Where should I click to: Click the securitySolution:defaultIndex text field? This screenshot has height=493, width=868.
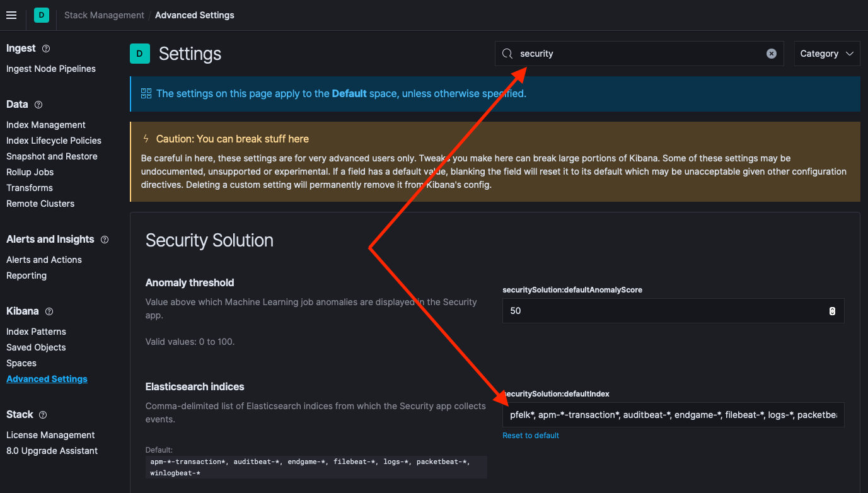click(x=673, y=415)
